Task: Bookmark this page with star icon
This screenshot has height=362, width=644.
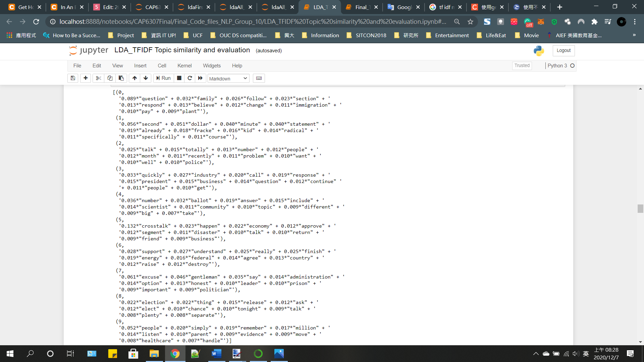Action: pyautogui.click(x=470, y=22)
